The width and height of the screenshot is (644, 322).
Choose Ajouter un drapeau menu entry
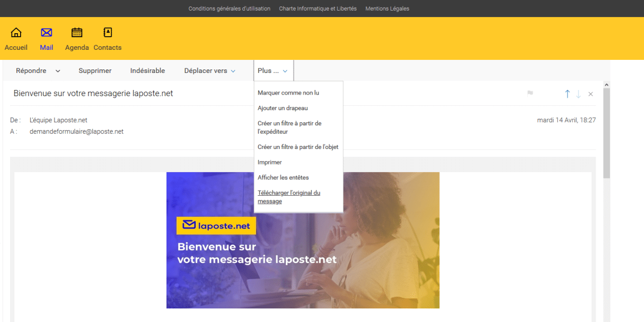tap(283, 108)
